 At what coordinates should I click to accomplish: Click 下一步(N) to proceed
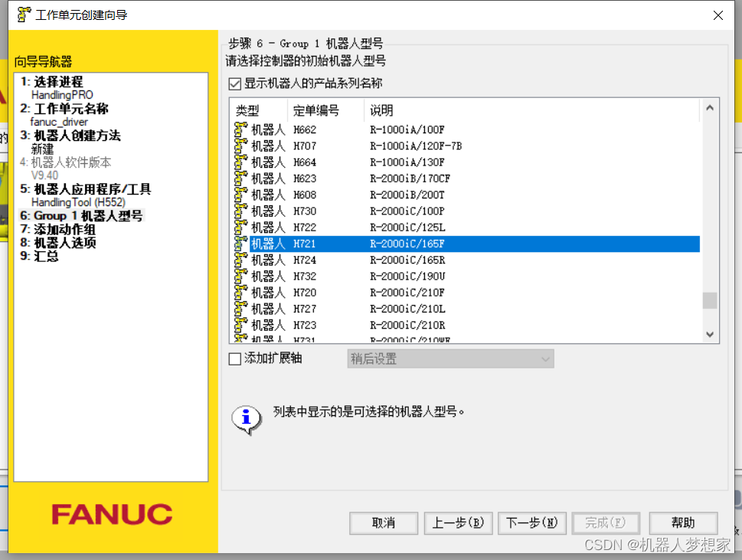[x=532, y=523]
